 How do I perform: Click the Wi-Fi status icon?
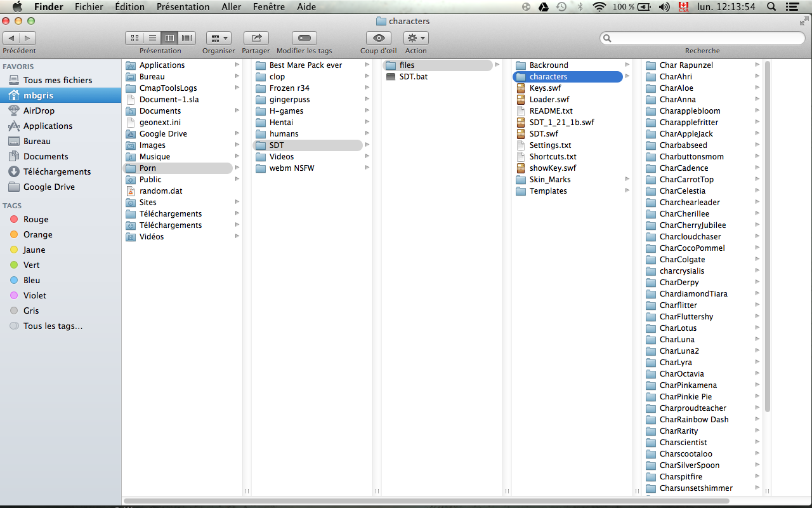point(599,7)
